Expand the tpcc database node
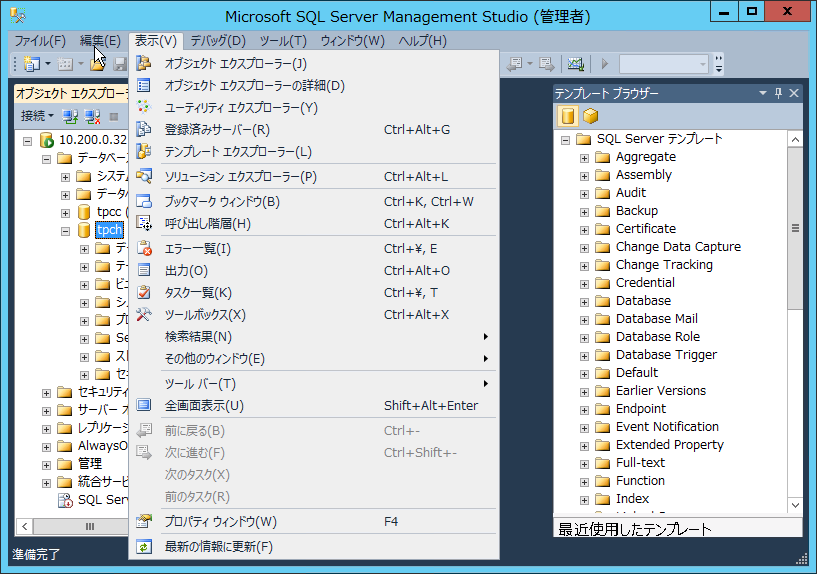Viewport: 817px width, 574px height. point(65,213)
